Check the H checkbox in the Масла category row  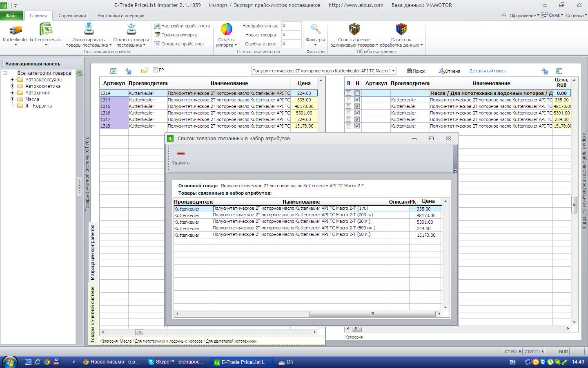tap(357, 93)
